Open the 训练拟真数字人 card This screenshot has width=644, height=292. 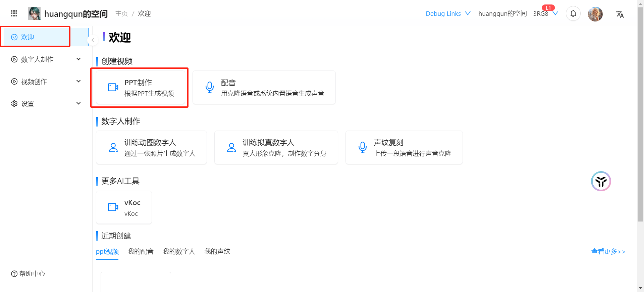(x=276, y=148)
